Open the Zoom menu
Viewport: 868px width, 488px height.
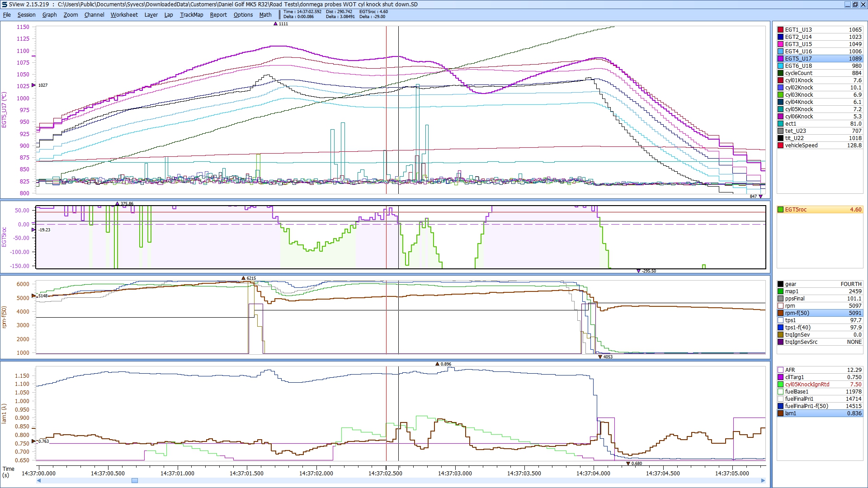(x=71, y=15)
